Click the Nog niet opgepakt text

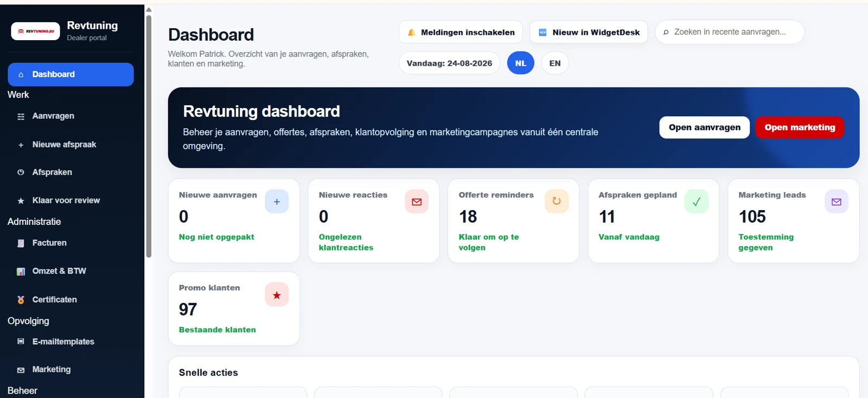(216, 237)
